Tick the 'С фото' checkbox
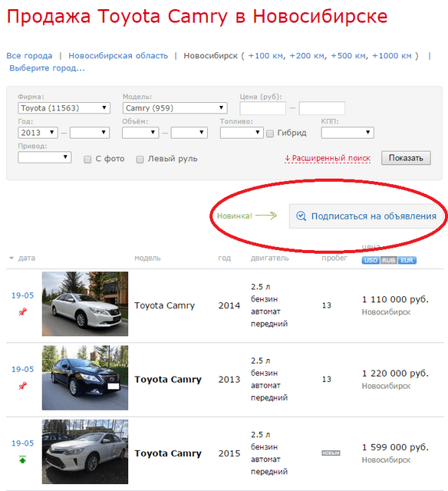The image size is (448, 491). [87, 160]
